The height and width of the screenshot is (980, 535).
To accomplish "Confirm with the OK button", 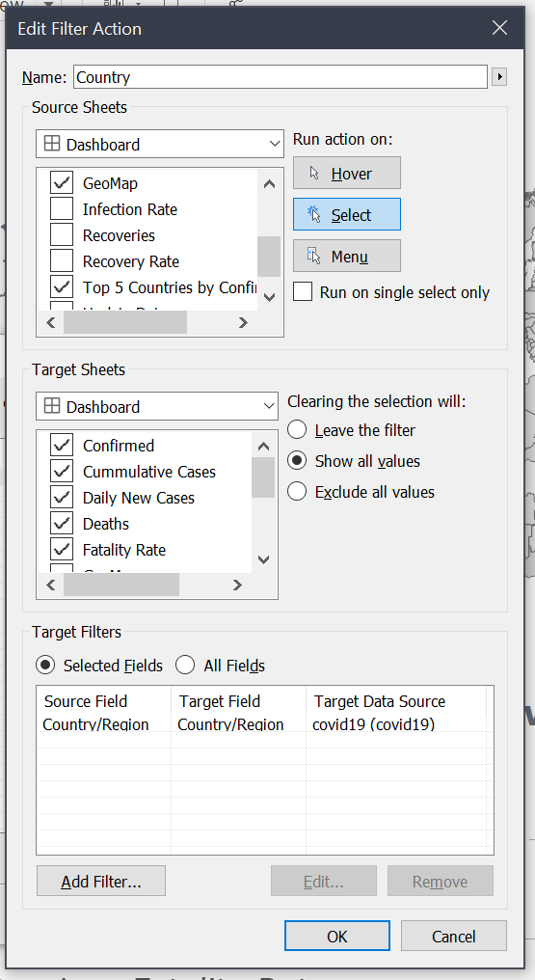I will click(x=337, y=936).
